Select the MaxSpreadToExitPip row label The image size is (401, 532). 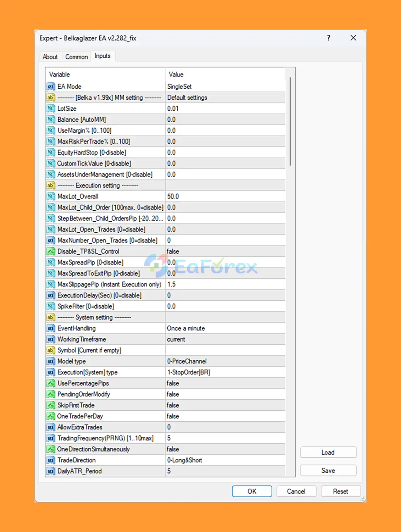[x=99, y=273]
